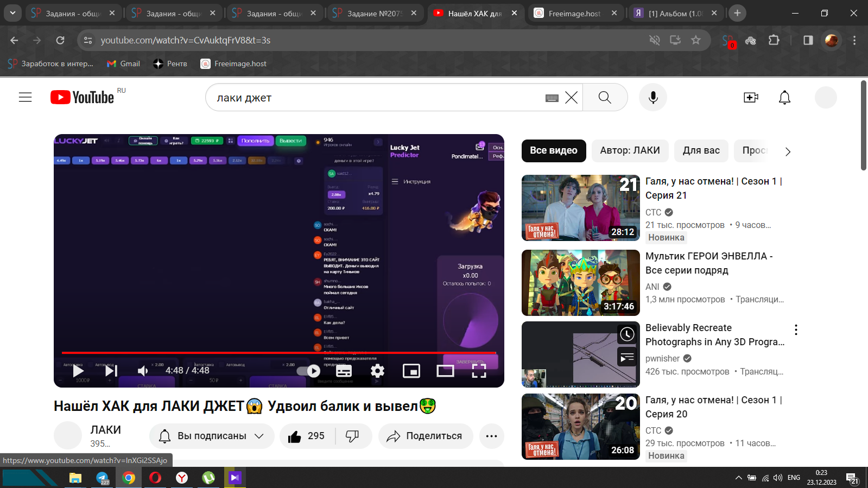Go back to previous page
Image resolution: width=868 pixels, height=488 pixels.
pyautogui.click(x=14, y=40)
